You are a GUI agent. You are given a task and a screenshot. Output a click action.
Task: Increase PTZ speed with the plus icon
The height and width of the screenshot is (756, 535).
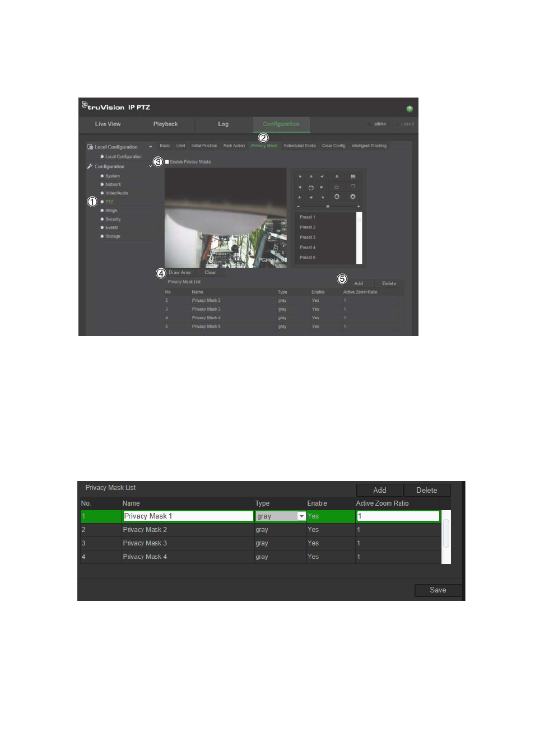[x=359, y=207]
